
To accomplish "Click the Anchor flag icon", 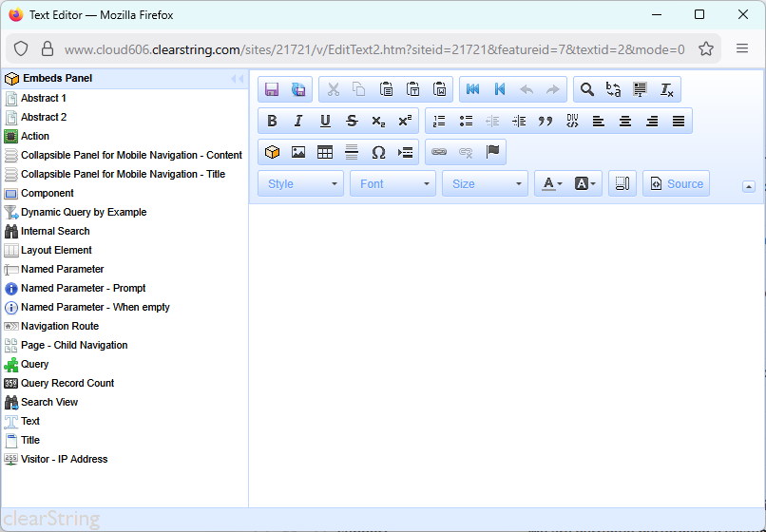I will [492, 153].
